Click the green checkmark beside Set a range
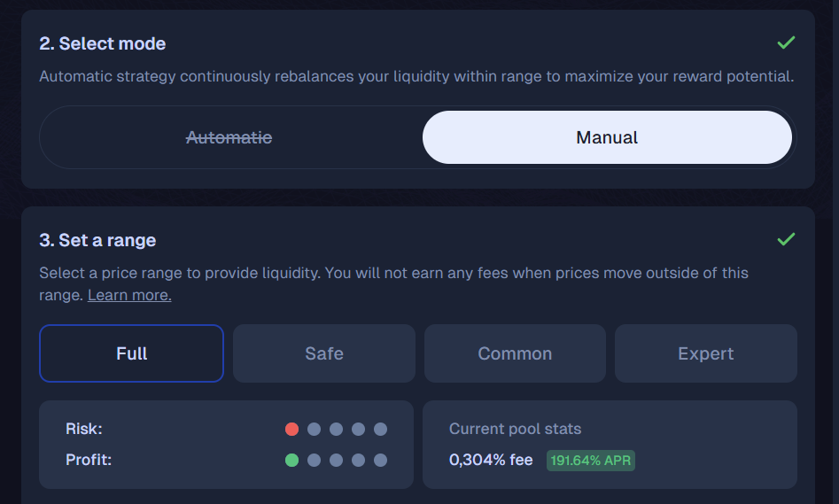This screenshot has width=839, height=504. 786,239
